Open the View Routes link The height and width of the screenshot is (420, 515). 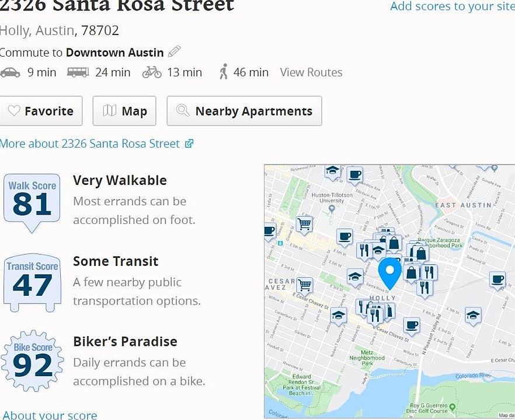[311, 72]
